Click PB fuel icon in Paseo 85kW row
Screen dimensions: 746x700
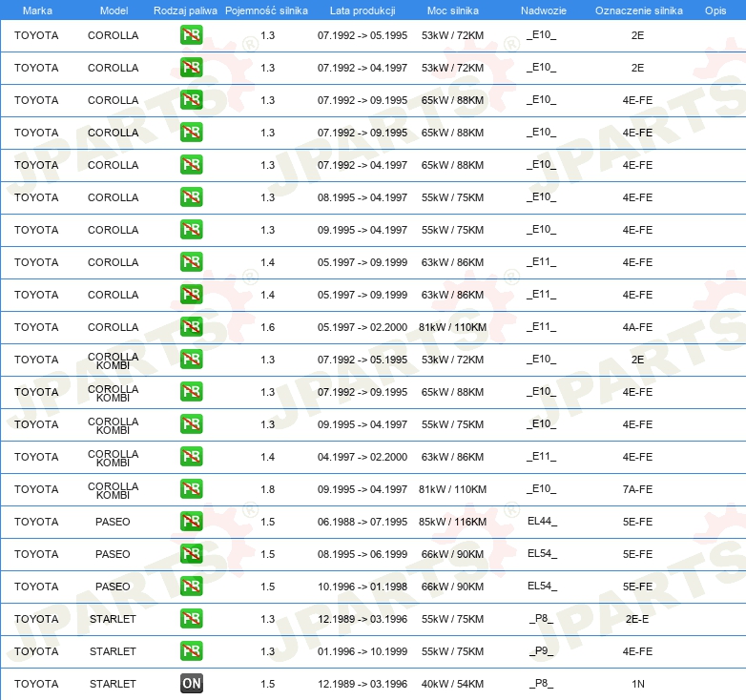click(x=191, y=522)
